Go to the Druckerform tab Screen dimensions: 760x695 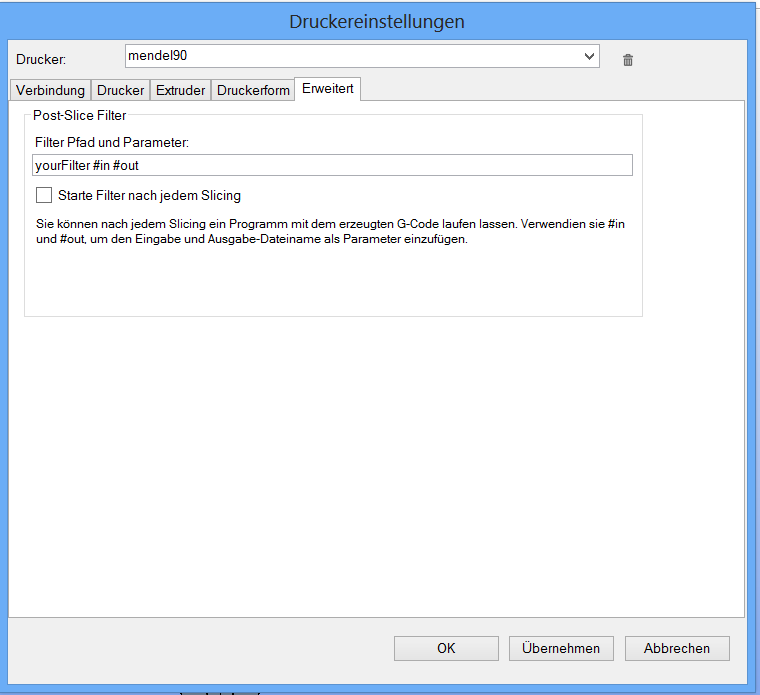[253, 90]
